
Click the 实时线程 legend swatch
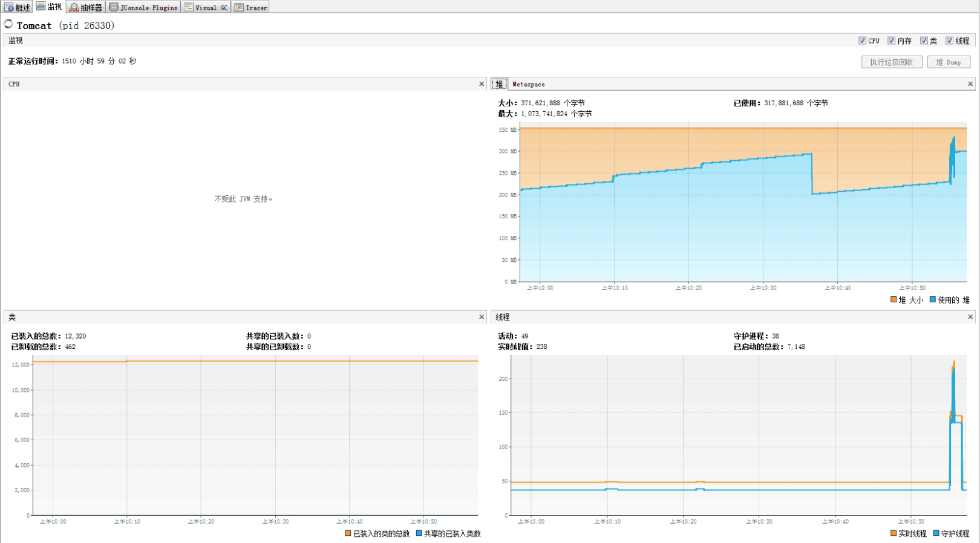[x=893, y=533]
